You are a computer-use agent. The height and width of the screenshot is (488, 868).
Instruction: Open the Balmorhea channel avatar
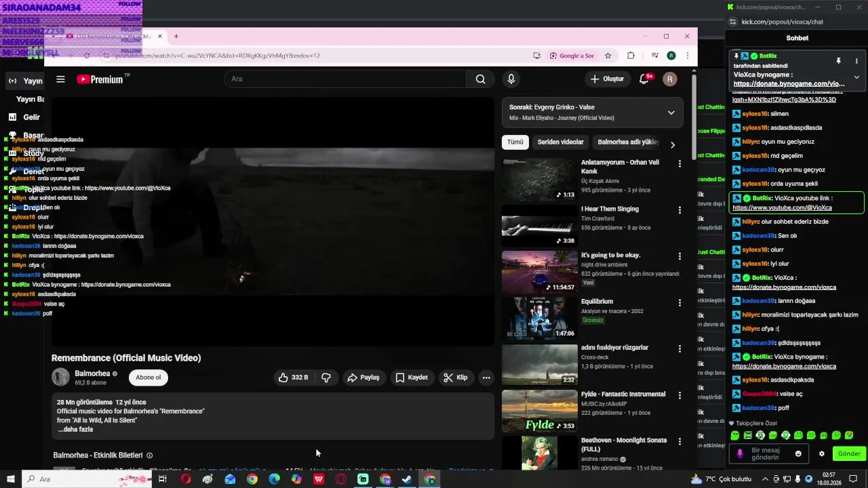coord(60,378)
